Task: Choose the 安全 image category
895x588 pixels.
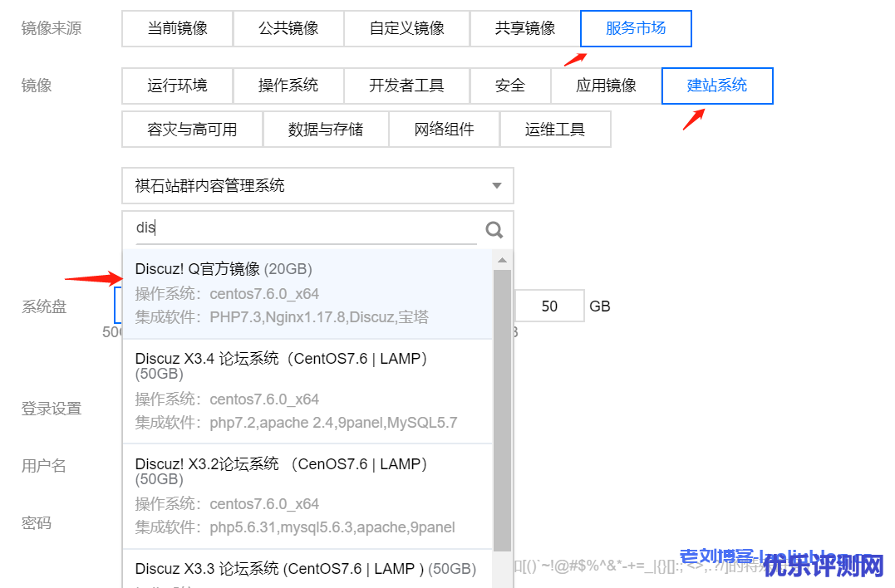Action: click(x=510, y=86)
